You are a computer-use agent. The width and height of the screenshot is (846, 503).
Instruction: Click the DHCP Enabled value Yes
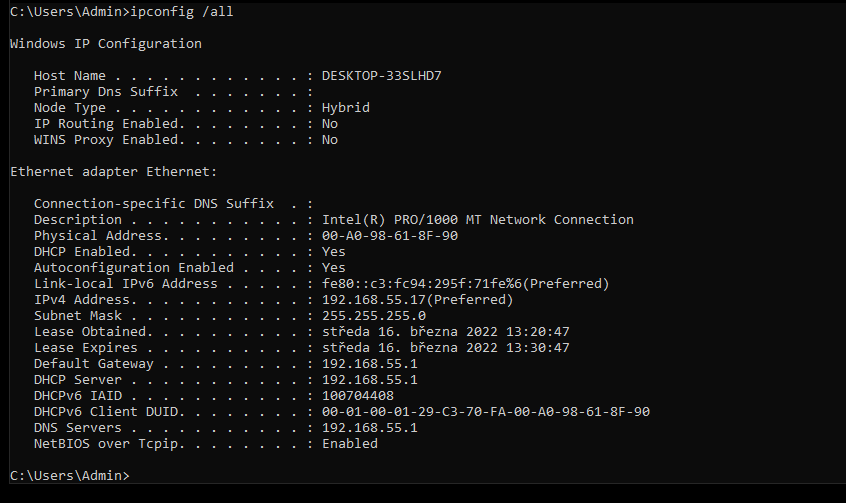click(333, 251)
